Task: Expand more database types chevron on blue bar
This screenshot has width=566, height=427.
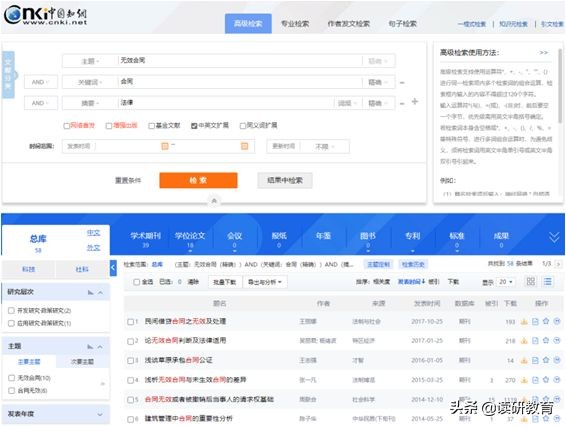Action: click(554, 237)
